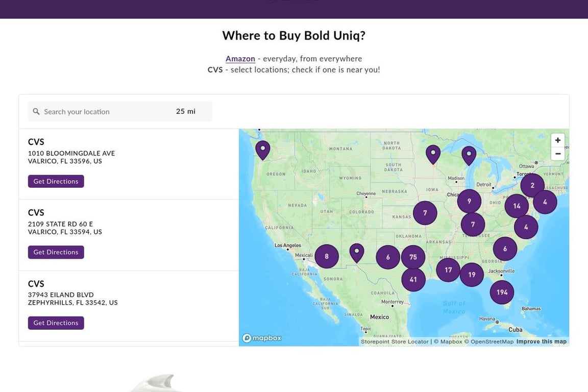Open the 19-store cluster marker

click(x=472, y=275)
